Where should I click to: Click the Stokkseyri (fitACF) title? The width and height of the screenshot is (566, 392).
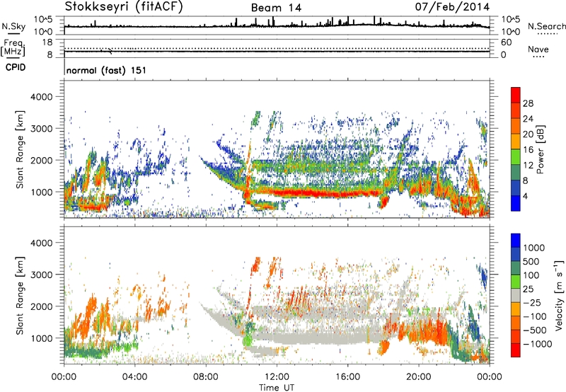tap(124, 7)
